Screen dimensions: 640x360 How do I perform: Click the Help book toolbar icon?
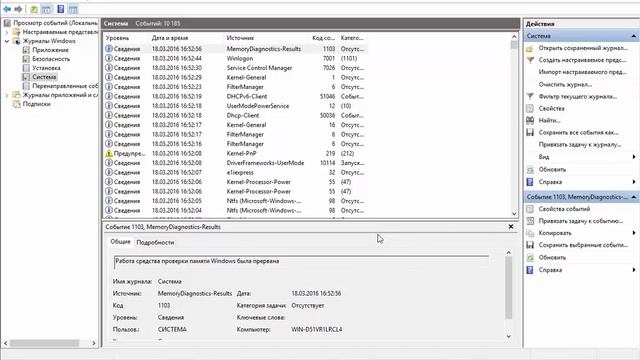click(x=61, y=9)
